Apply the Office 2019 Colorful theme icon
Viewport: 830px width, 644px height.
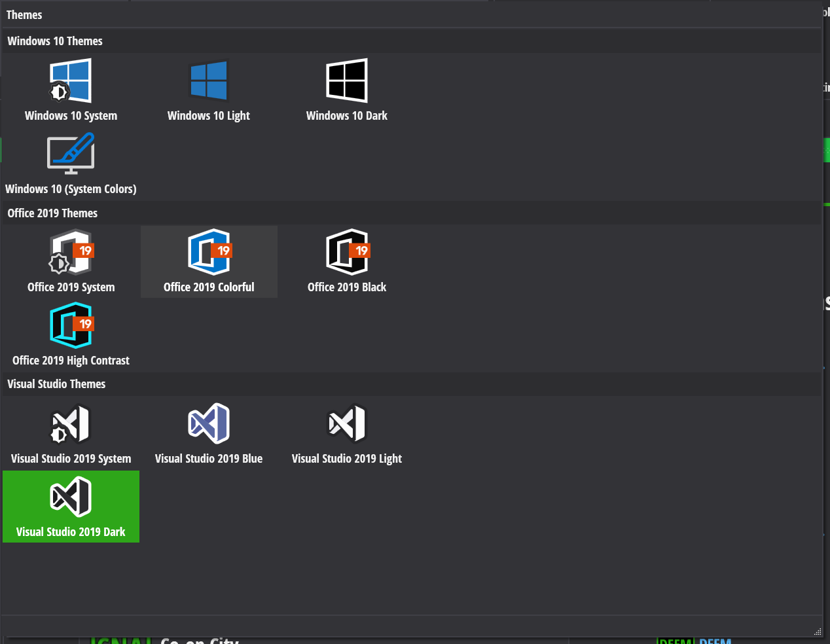(x=209, y=252)
